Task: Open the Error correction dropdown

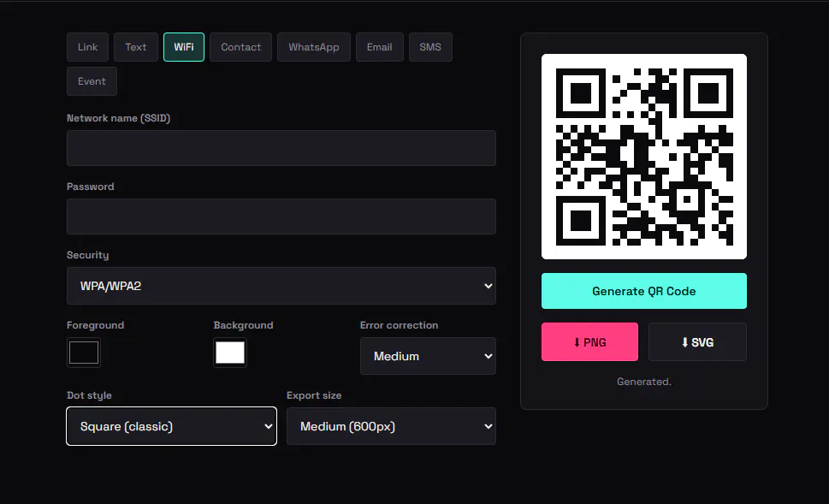Action: tap(429, 357)
